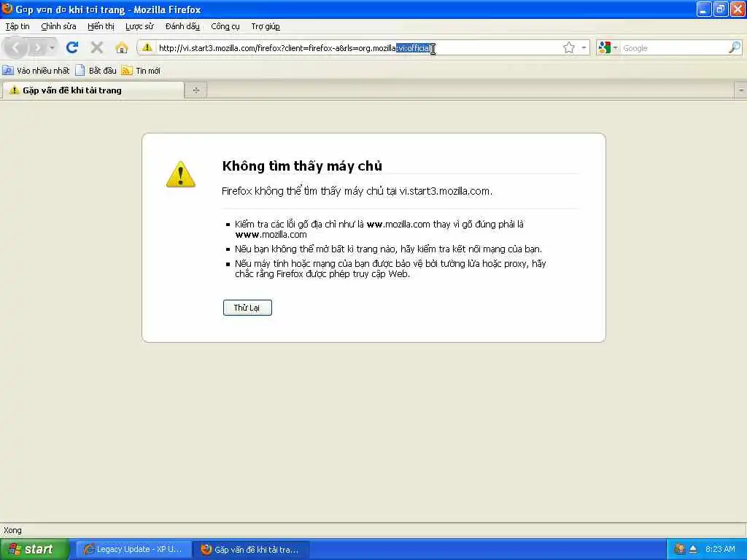
Task: Click the warning site identity icon in address bar
Action: (x=147, y=47)
